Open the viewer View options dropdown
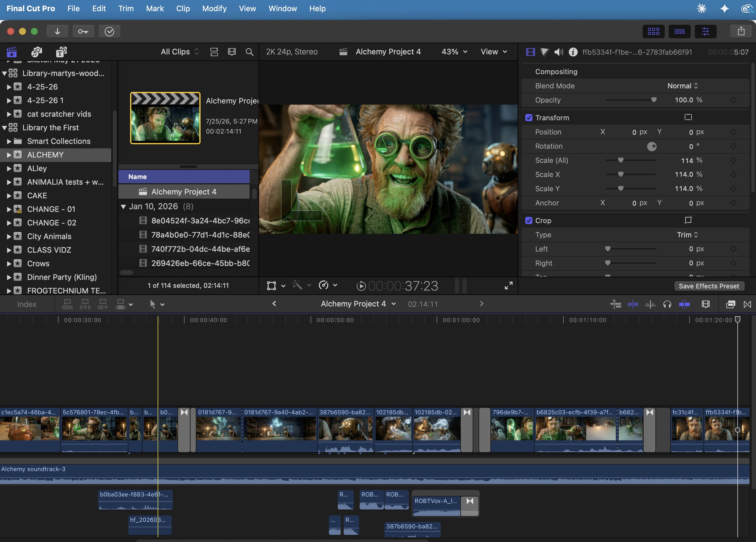Viewport: 756px width, 542px height. click(494, 52)
